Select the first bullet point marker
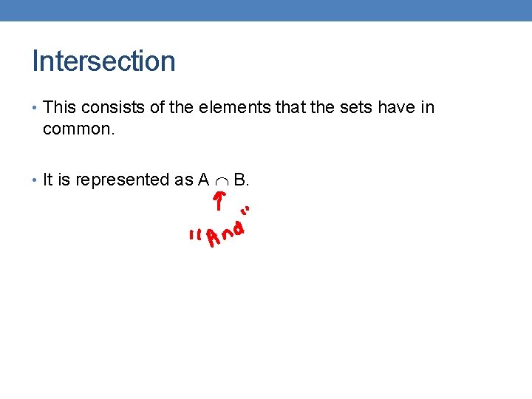This screenshot has height=399, width=532. tap(34, 108)
